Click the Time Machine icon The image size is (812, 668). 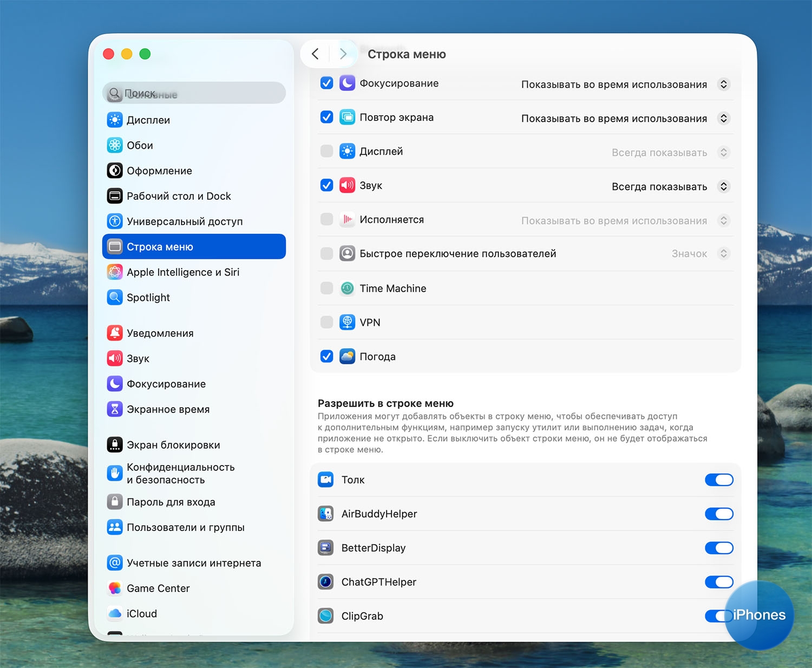tap(347, 289)
